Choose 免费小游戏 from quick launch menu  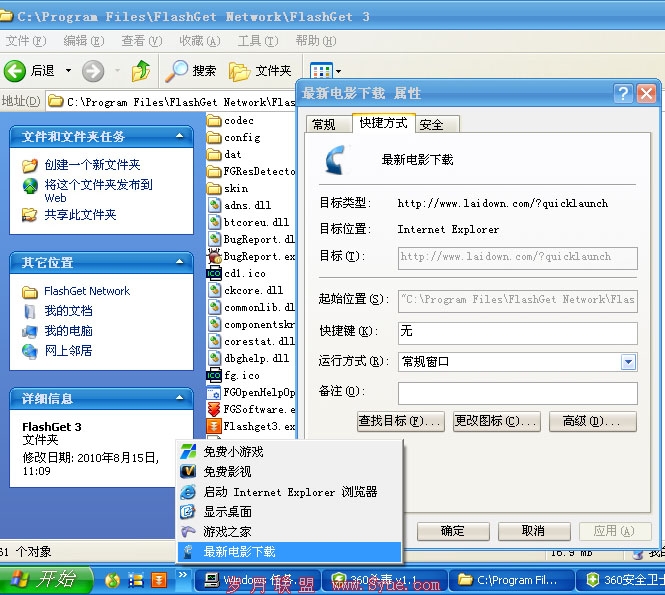(x=289, y=452)
